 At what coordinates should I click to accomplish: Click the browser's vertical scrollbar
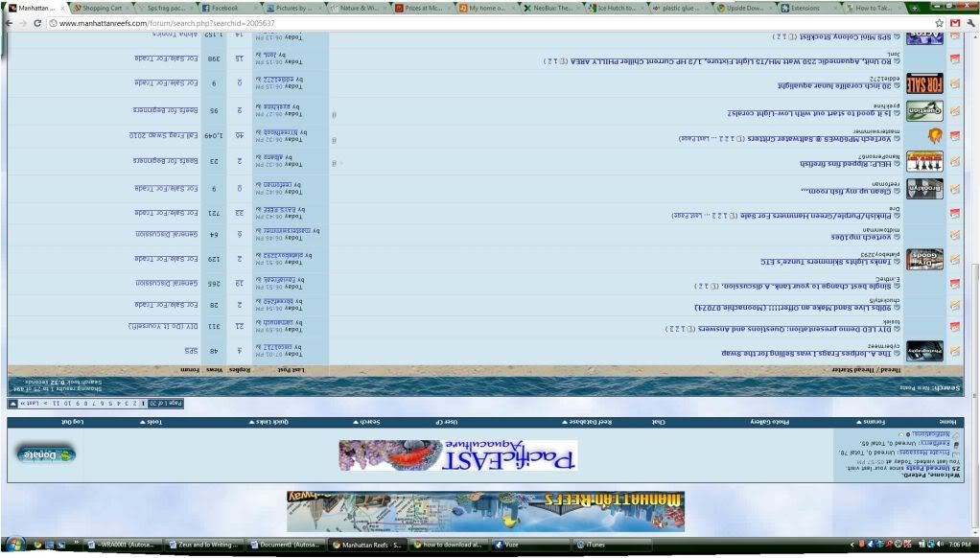click(x=973, y=288)
